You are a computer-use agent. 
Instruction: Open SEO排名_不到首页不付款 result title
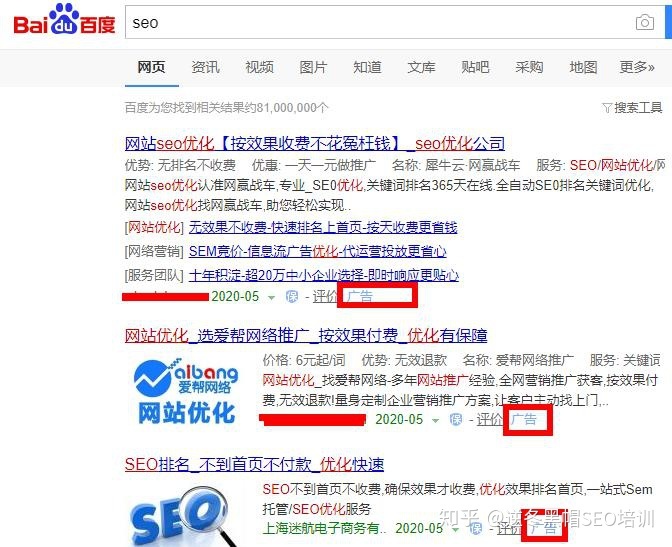point(255,464)
